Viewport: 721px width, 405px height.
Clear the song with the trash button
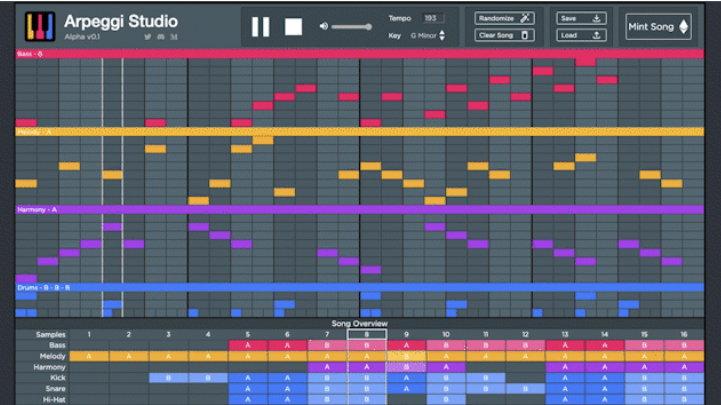tap(504, 35)
